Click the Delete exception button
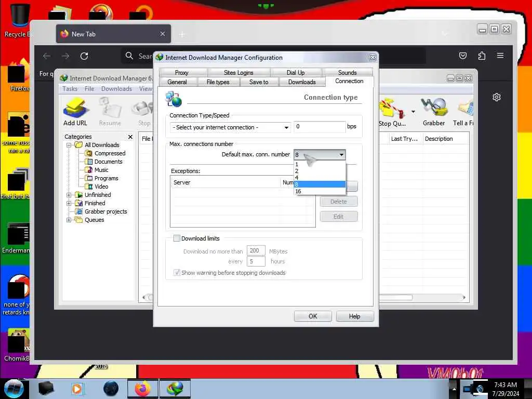Viewport: 532px width, 399px height. point(339,202)
